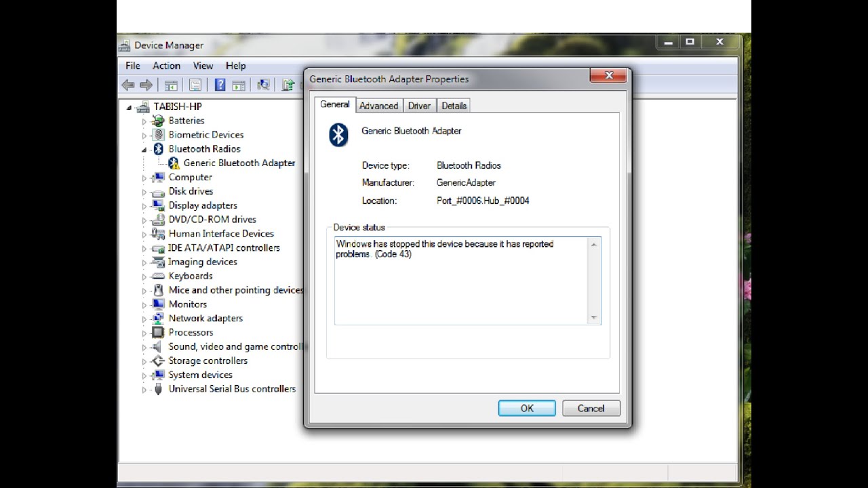
Task: Click the Network adapters category icon
Action: (158, 319)
